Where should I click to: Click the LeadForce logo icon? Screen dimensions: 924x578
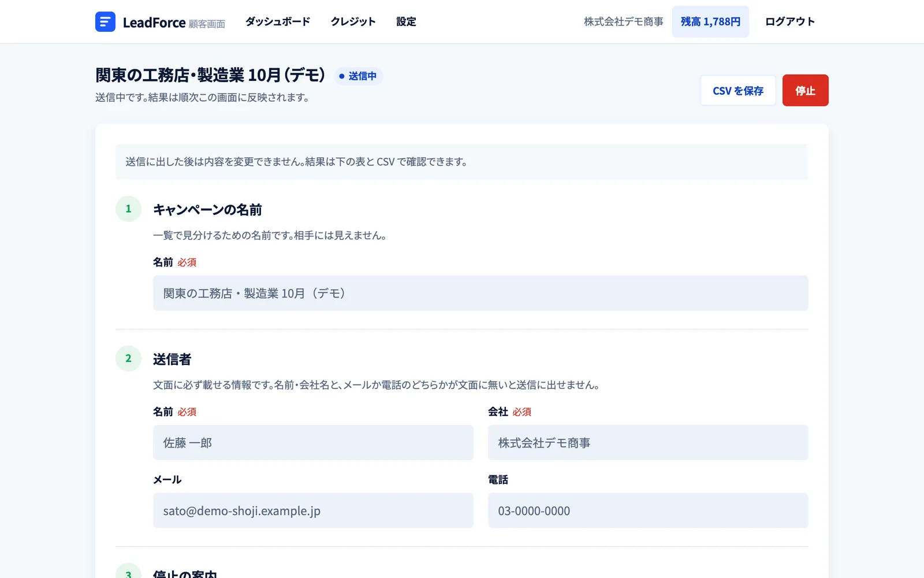point(105,22)
